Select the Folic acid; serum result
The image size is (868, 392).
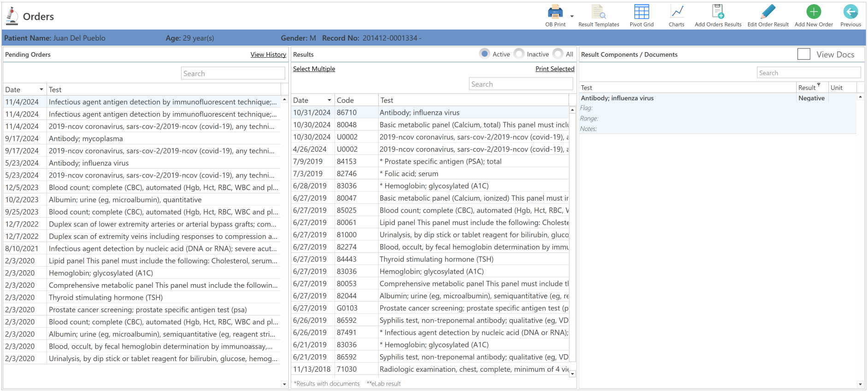(430, 173)
